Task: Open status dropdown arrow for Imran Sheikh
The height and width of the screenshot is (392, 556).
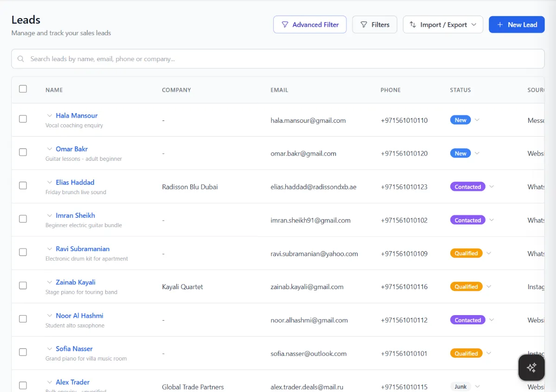Action: pos(492,220)
